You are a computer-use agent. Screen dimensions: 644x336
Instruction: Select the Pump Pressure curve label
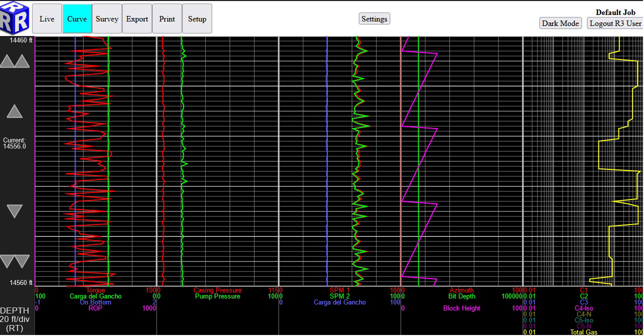click(218, 296)
